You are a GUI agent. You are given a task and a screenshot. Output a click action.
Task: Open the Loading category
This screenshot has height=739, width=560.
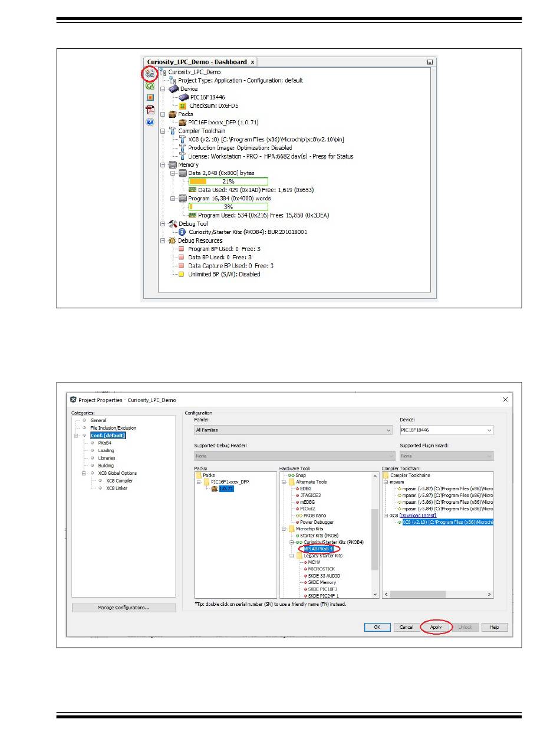click(106, 451)
